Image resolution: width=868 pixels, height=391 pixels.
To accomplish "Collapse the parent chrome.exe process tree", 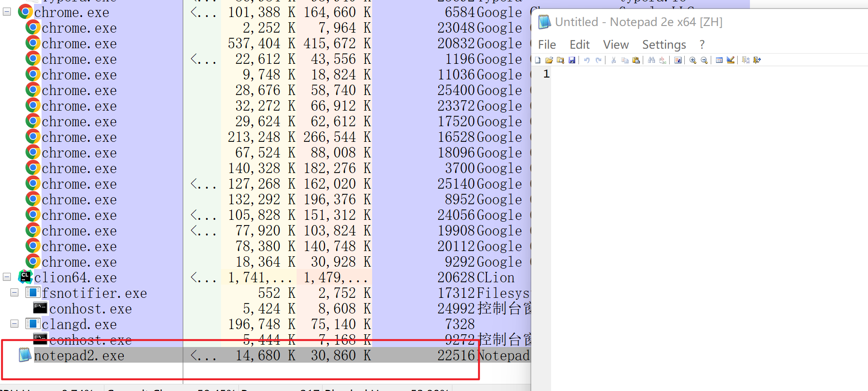I will pyautogui.click(x=7, y=12).
